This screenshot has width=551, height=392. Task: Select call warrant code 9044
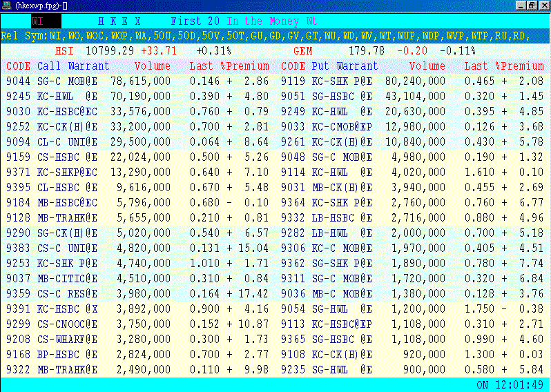point(18,81)
